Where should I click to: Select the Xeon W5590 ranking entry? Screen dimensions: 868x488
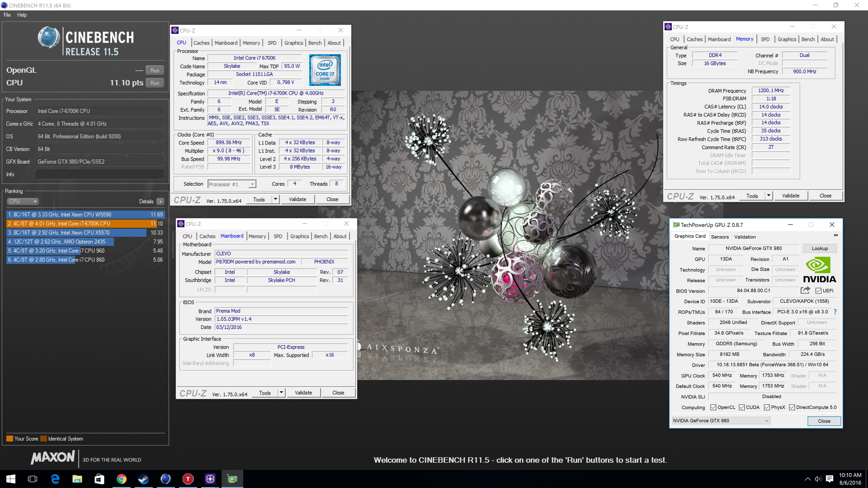coord(85,215)
